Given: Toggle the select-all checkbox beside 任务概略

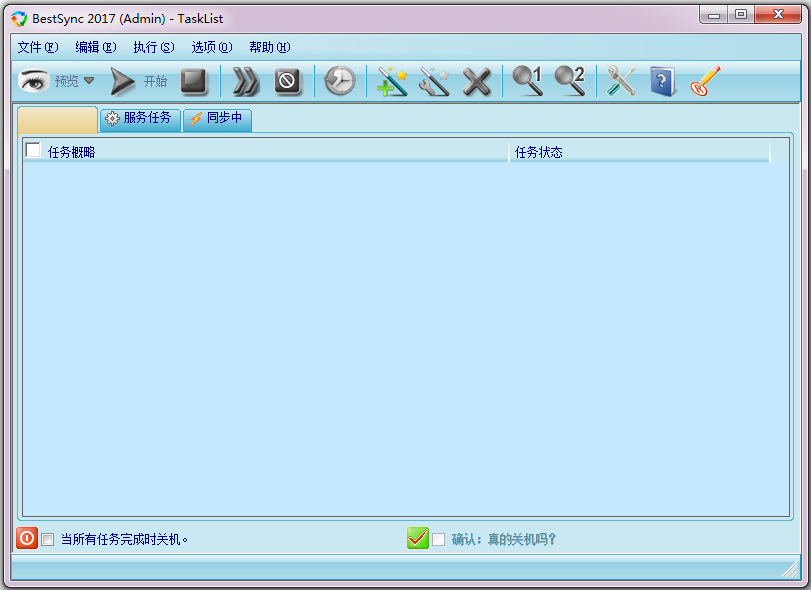Looking at the screenshot, I should coord(33,151).
